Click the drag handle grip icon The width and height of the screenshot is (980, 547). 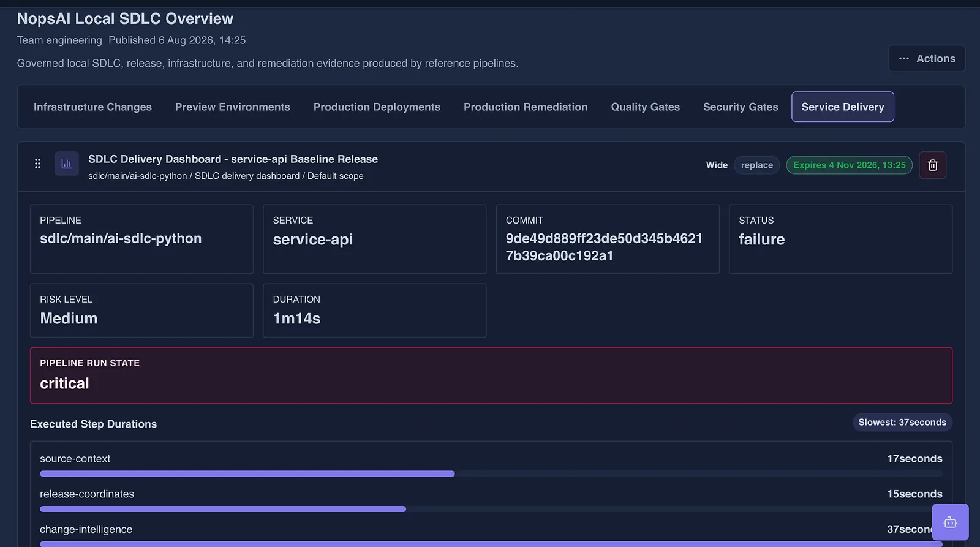(x=37, y=164)
